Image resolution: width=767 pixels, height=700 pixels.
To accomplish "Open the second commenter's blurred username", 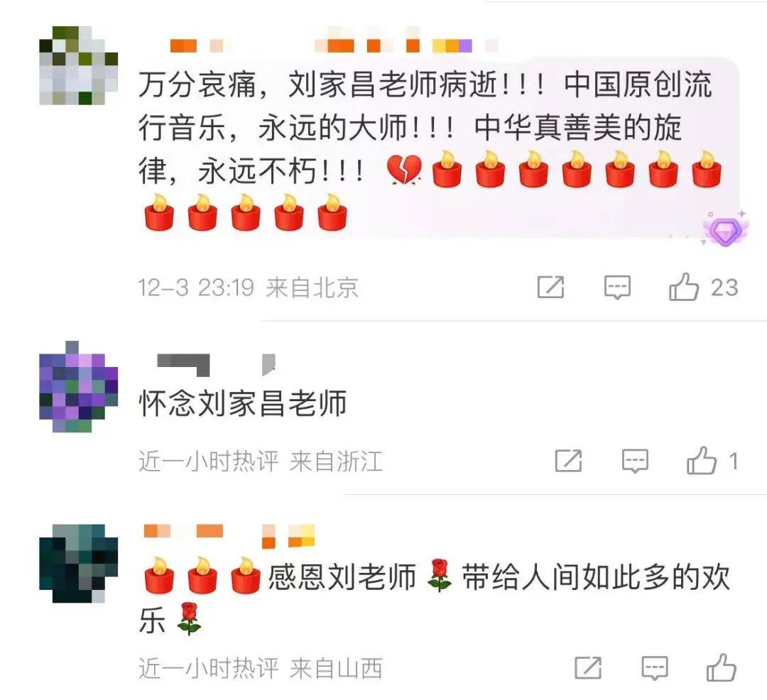I will [216, 365].
